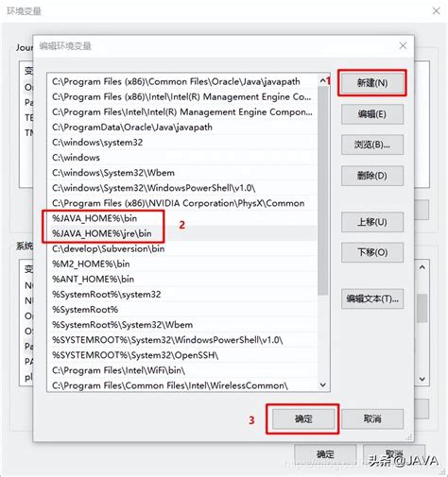The image size is (448, 477).
Task: Open 编辑文本(T)... text editor
Action: pos(372,298)
